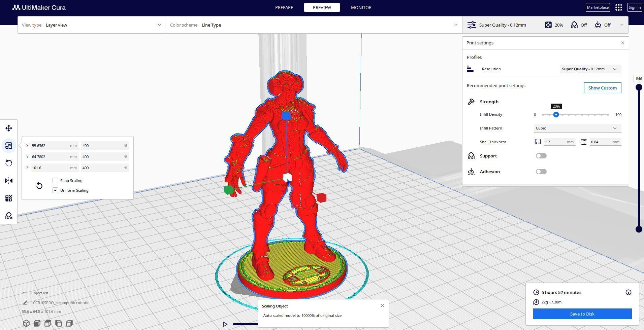Switch to 3D perspective view cube
The height and width of the screenshot is (330, 644).
(26, 323)
